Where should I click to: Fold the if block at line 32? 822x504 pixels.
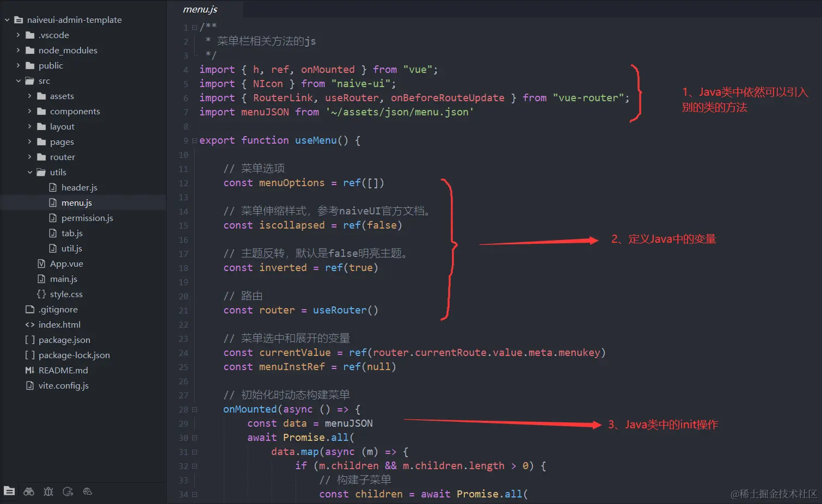pyautogui.click(x=194, y=466)
